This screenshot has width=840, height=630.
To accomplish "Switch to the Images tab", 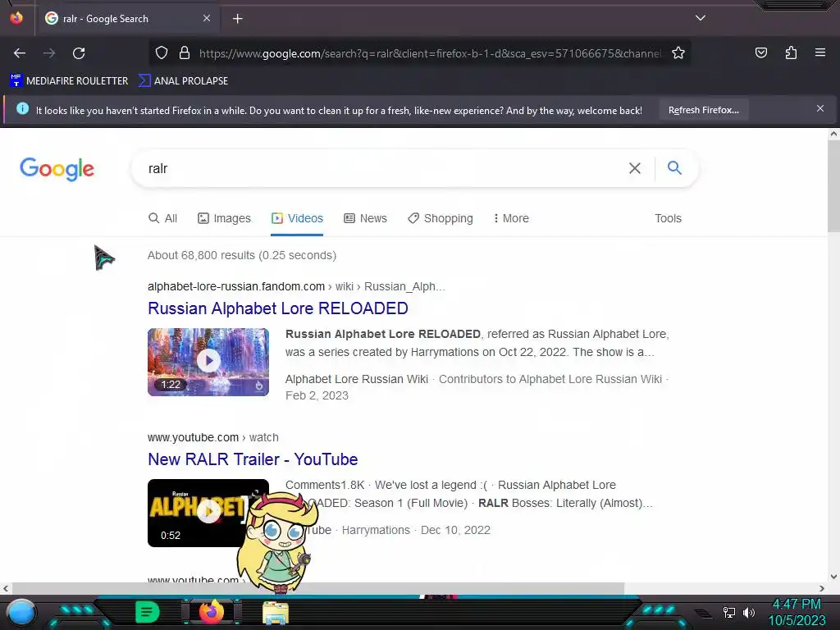I will pyautogui.click(x=224, y=218).
